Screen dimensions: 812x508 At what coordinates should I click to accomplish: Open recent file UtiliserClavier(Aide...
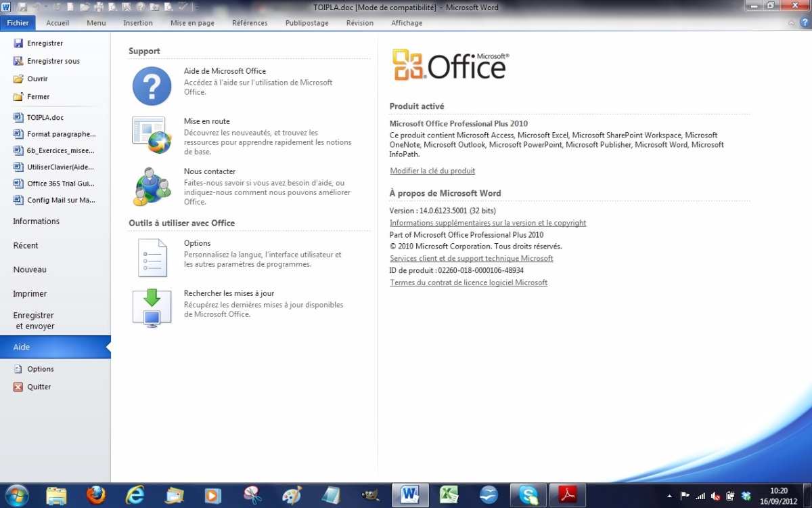(x=55, y=167)
